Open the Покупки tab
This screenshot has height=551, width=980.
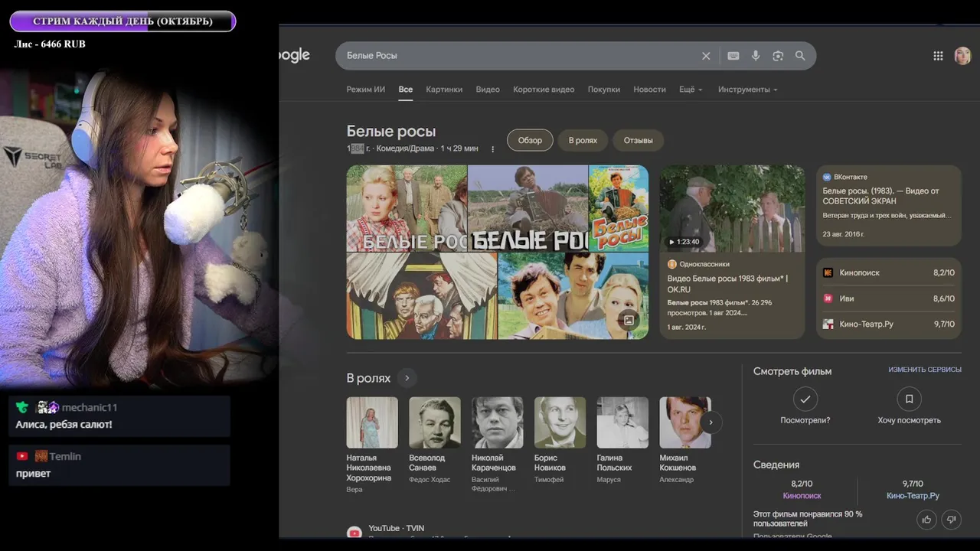pos(604,90)
